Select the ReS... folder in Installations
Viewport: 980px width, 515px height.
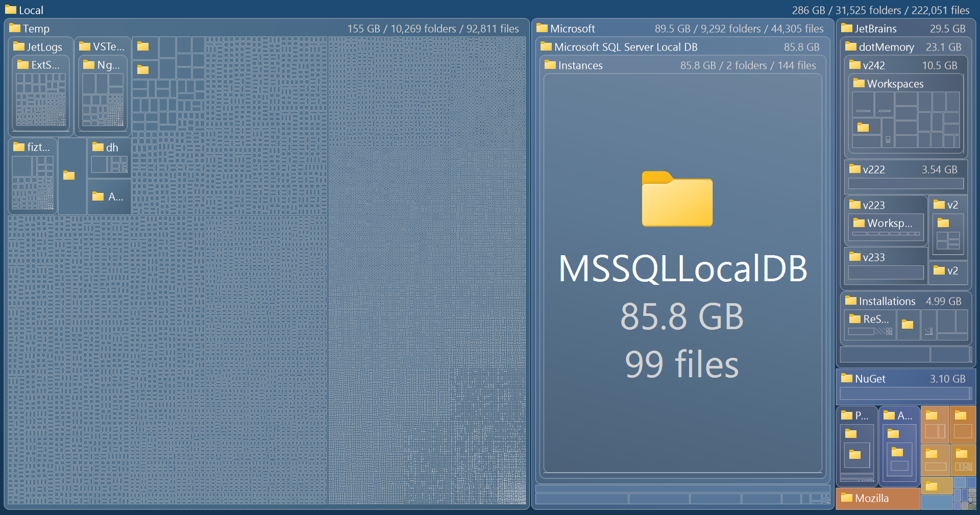(855, 319)
